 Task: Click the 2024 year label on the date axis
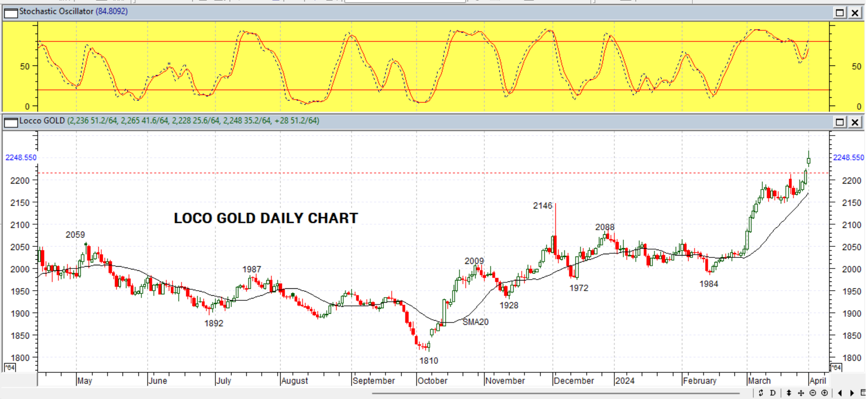pos(625,381)
